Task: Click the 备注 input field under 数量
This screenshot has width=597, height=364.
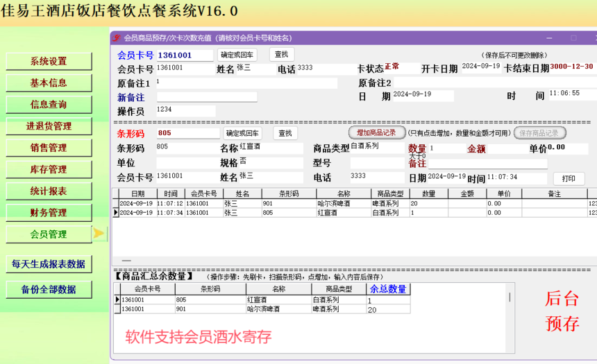Action: (x=488, y=164)
